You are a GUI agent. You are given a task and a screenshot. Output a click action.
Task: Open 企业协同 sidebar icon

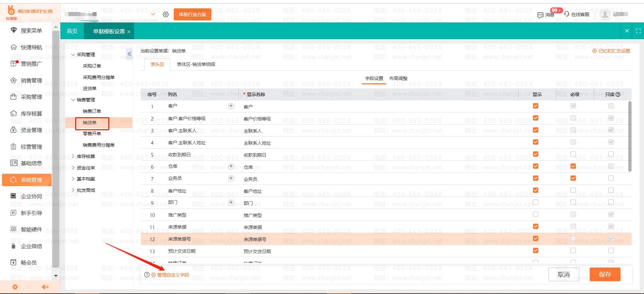coord(13,196)
